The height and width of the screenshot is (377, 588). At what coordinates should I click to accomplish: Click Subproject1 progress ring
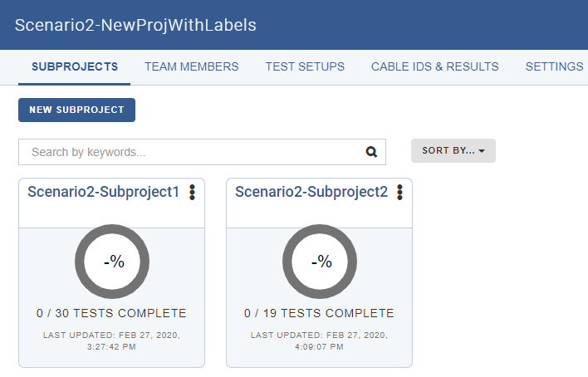112,262
